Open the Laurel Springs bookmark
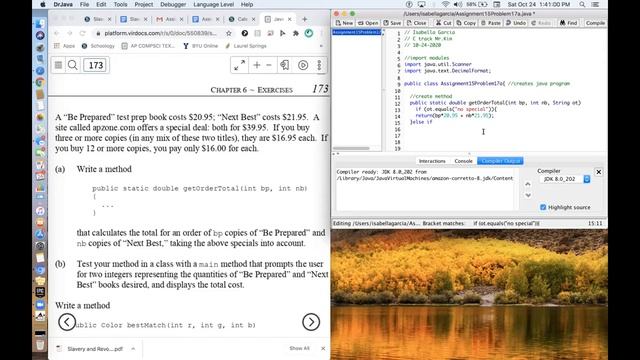Viewport: 640px width, 360px height. point(246,46)
